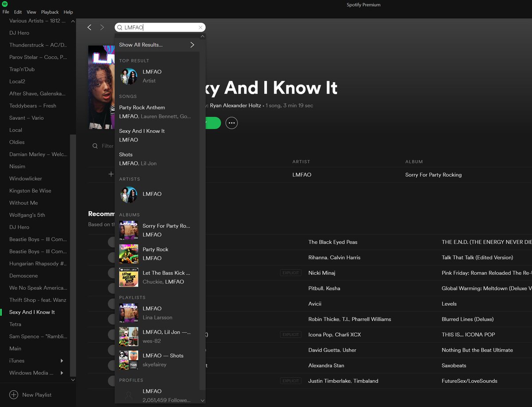532x407 pixels.
Task: Open the Let The Bass Kick album cover
Action: (129, 277)
